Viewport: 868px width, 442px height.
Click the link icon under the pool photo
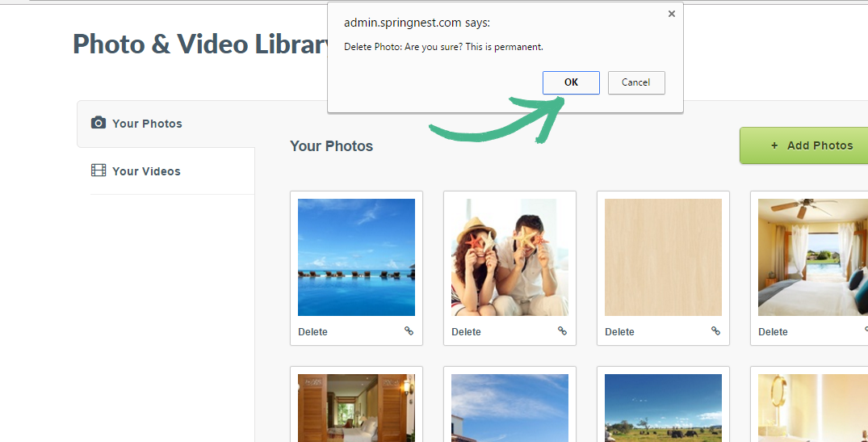tap(409, 331)
